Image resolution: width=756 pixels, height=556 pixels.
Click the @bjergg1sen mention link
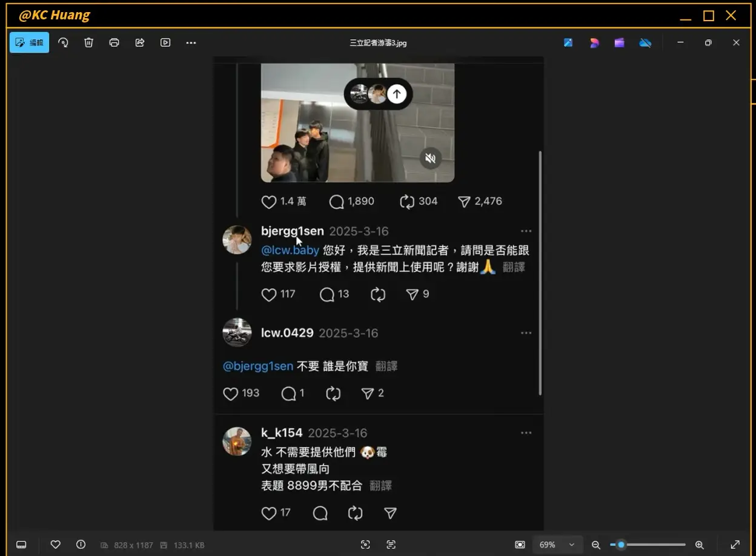(258, 366)
